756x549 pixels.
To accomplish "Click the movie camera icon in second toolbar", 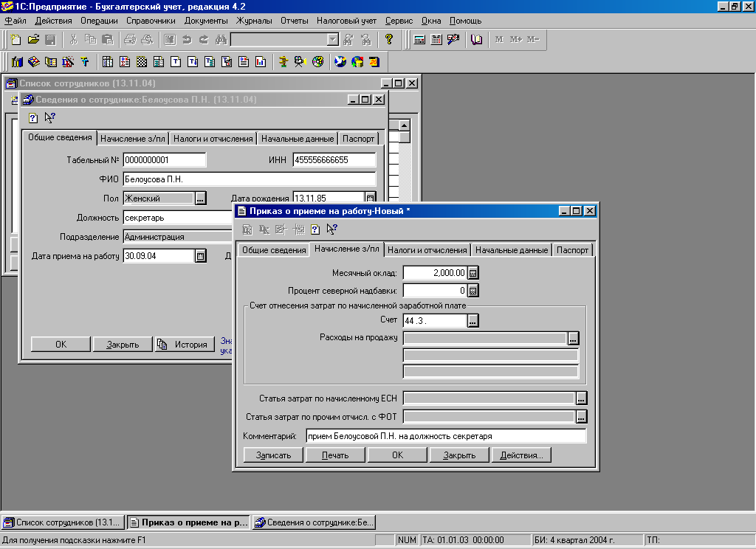I will click(300, 62).
